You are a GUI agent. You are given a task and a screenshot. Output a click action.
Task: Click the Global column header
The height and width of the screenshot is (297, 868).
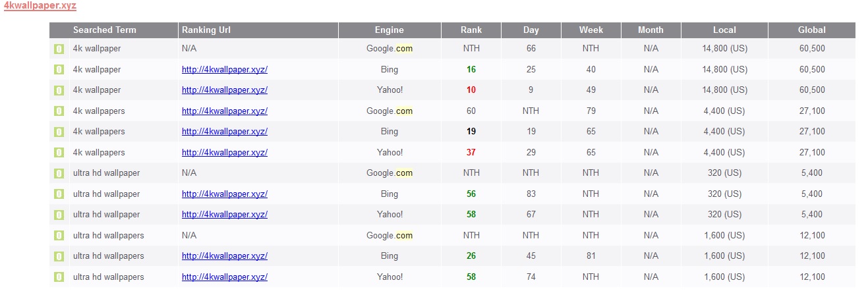coord(811,30)
